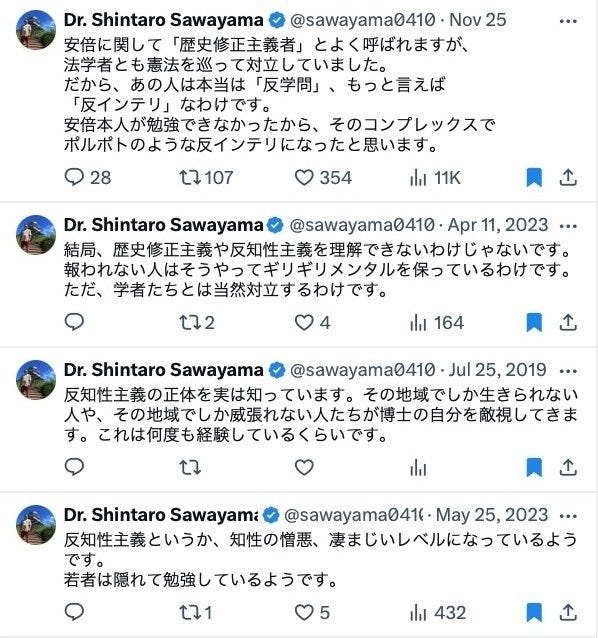Image resolution: width=598 pixels, height=638 pixels.
Task: Open @sawayama0410 handle on the first tweet
Action: click(x=362, y=20)
